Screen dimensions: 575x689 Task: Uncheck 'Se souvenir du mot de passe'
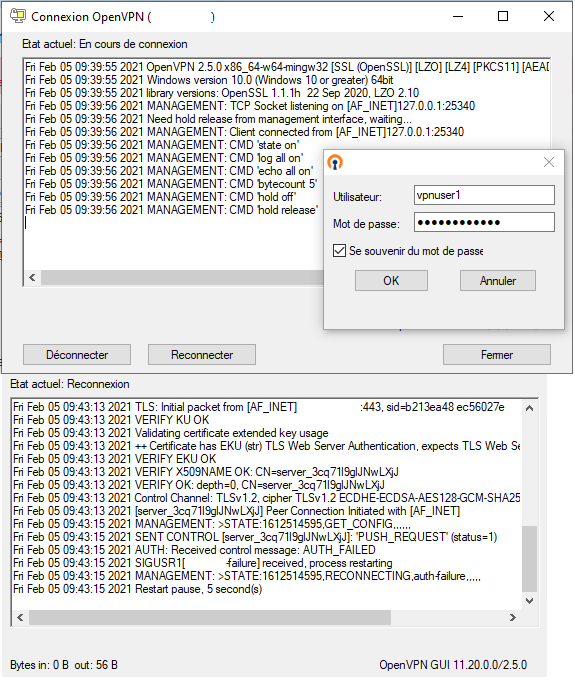(340, 251)
